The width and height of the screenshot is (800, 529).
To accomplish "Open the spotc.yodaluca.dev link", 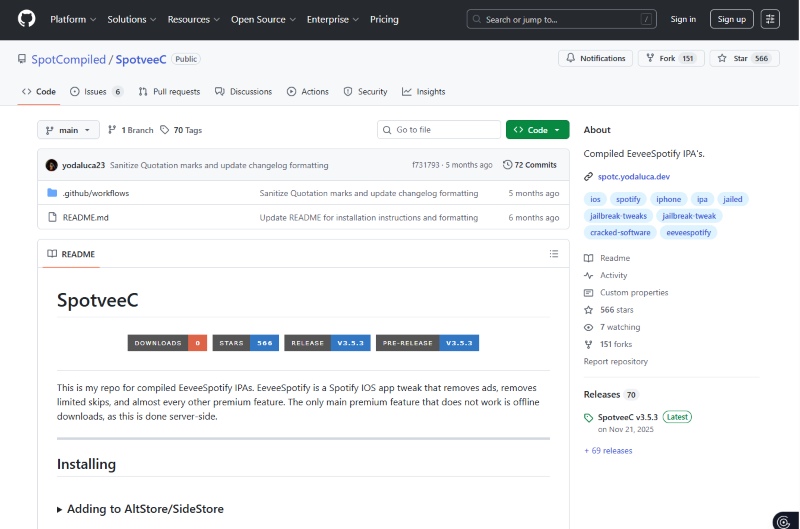I will [634, 176].
